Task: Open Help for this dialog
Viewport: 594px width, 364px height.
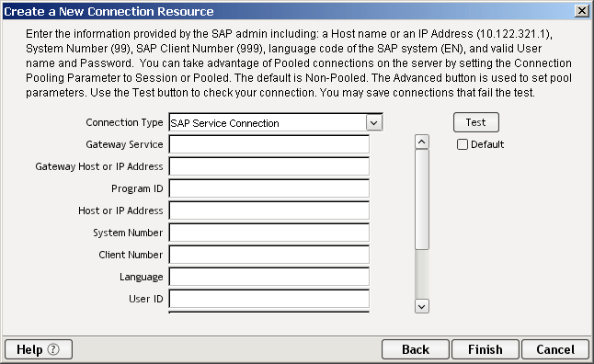Action: pos(39,349)
